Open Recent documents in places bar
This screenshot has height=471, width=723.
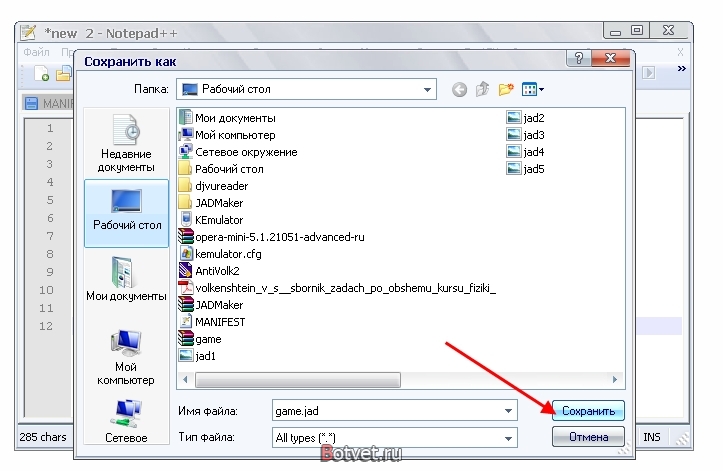(126, 143)
